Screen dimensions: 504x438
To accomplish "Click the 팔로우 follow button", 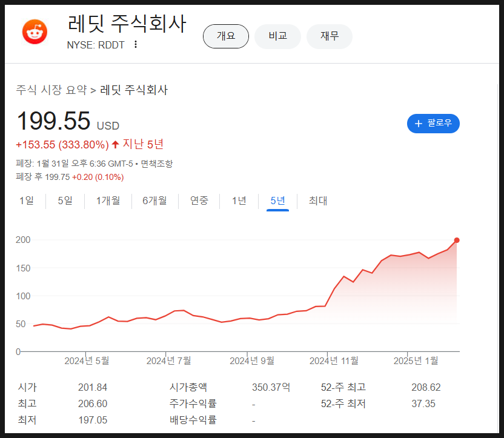I will pos(433,124).
